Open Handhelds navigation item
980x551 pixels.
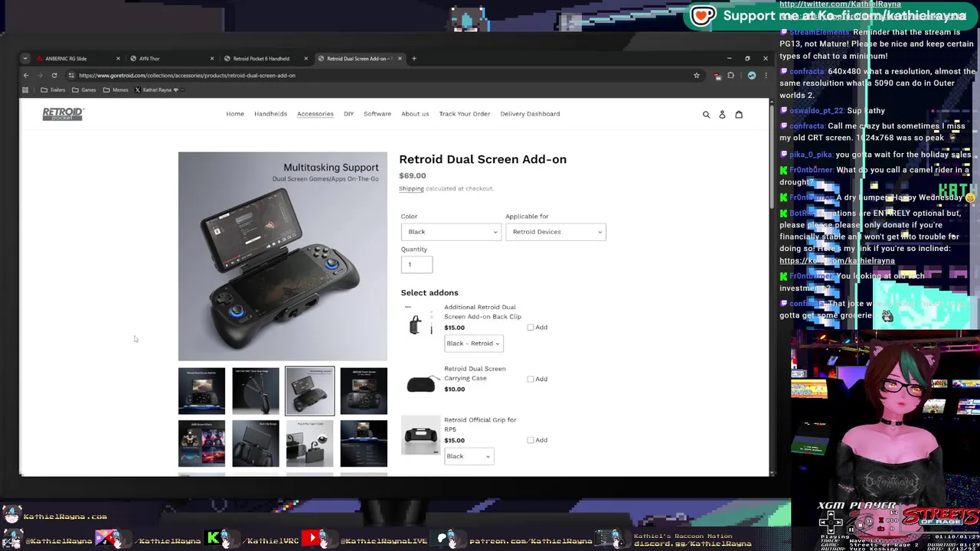click(x=270, y=114)
